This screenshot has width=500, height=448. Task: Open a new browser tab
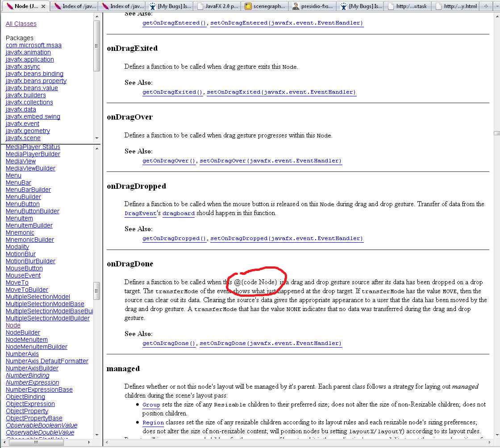(x=487, y=6)
